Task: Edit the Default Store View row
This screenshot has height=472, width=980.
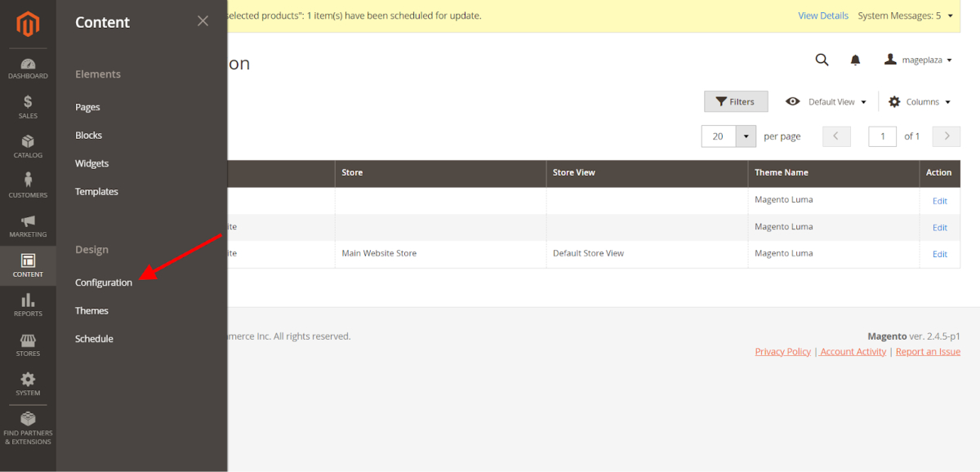Action: (940, 255)
